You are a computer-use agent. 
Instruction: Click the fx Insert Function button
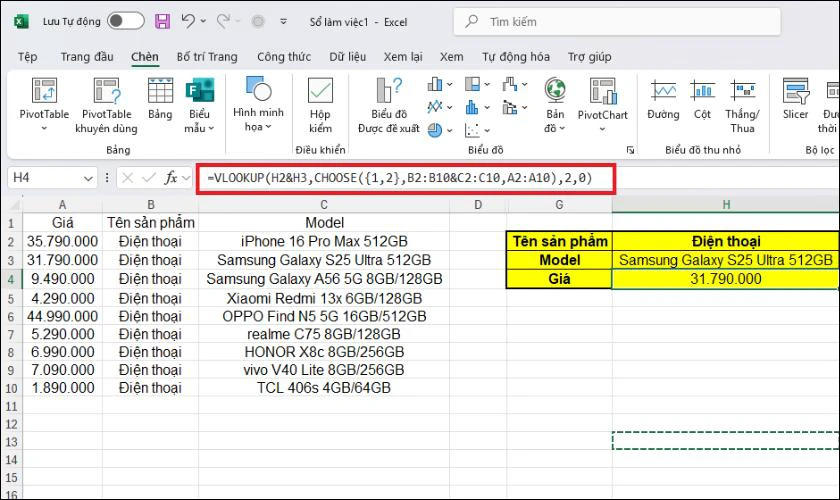171,177
